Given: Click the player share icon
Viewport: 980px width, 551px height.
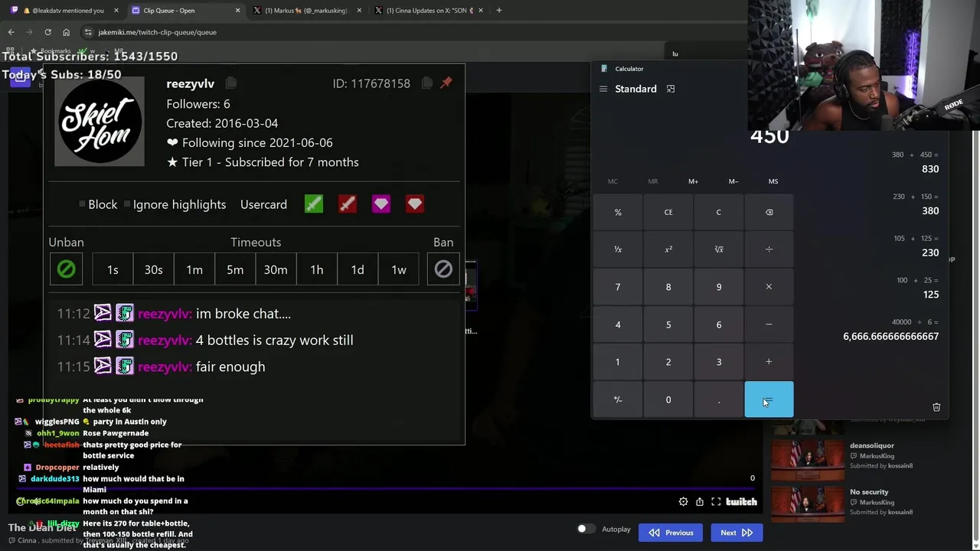Looking at the screenshot, I should tap(700, 502).
